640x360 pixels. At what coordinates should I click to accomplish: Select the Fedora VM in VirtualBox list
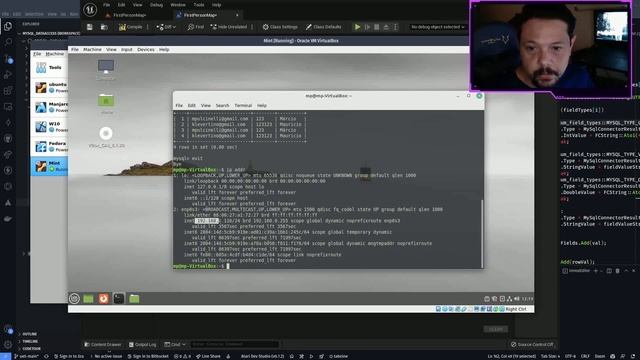click(49, 146)
